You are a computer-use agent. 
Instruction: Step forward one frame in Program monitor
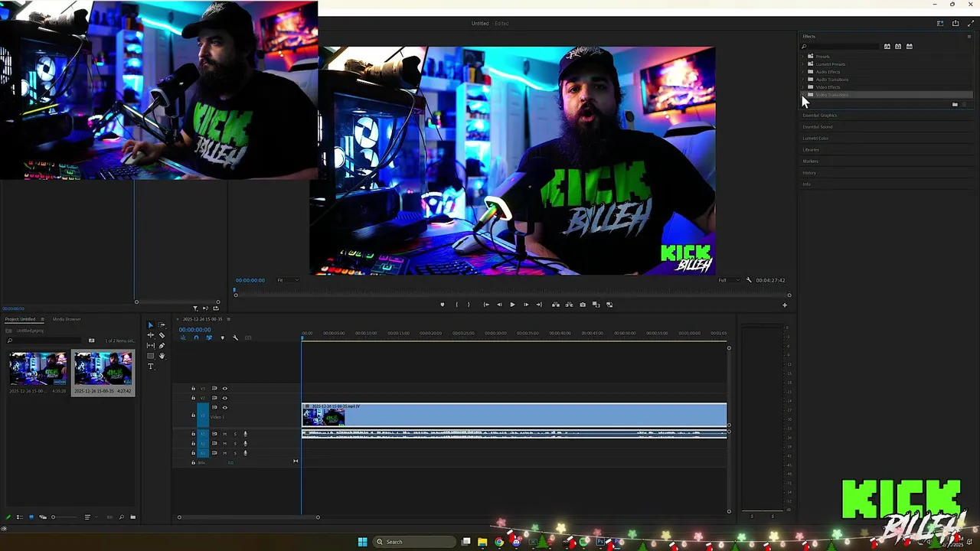click(526, 305)
